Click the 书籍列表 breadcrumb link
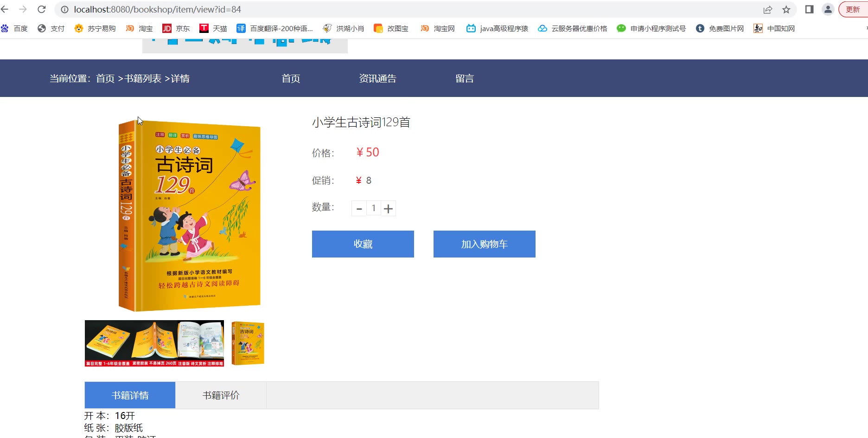 (143, 78)
